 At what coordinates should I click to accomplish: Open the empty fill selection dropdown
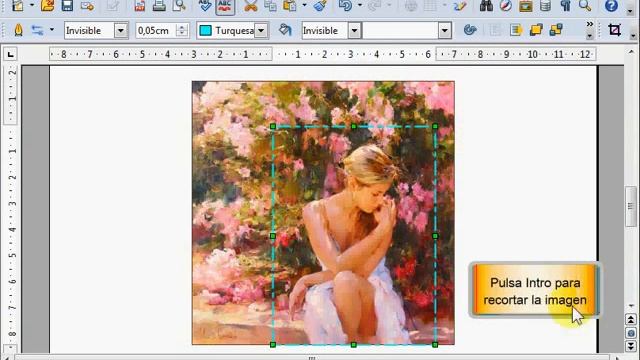(444, 31)
